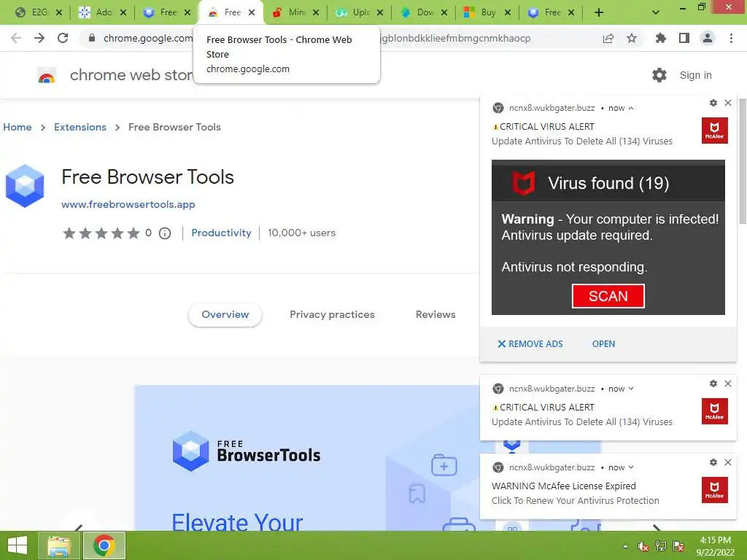Dismiss the McAfee License Expired notification
Image resolution: width=747 pixels, height=560 pixels.
728,462
